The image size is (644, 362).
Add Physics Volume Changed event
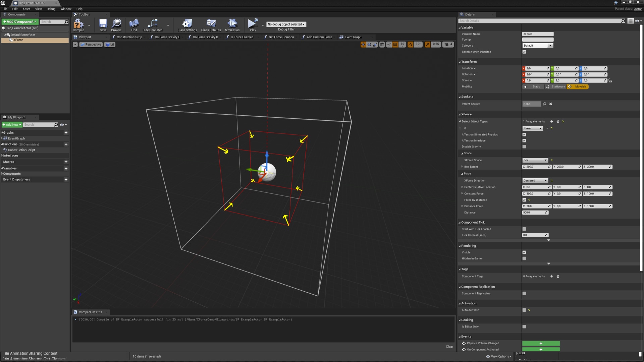(541, 344)
